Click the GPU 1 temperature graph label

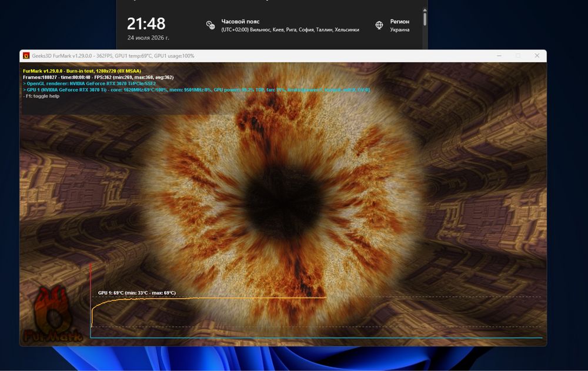137,293
